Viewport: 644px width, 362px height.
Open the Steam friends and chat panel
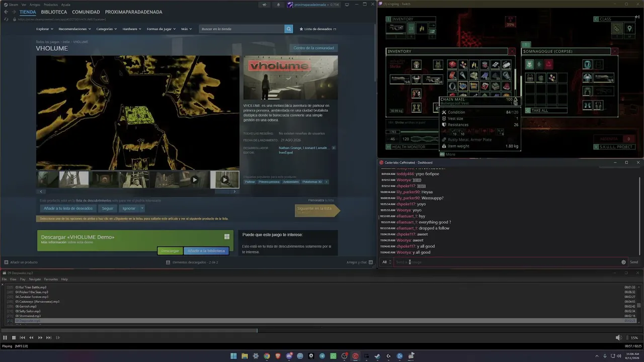tap(359, 262)
